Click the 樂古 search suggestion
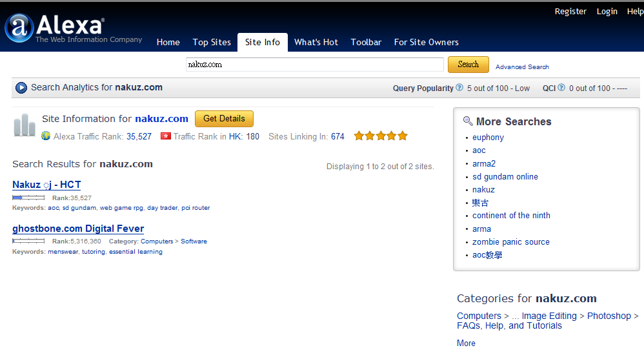Viewport: 644px width, 359px height. coord(480,203)
